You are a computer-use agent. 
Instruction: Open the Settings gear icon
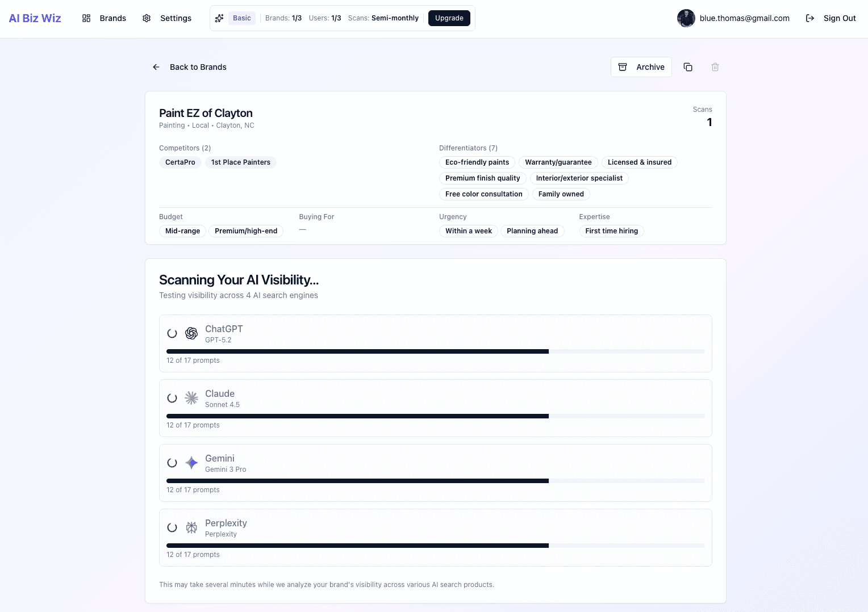[x=147, y=18]
